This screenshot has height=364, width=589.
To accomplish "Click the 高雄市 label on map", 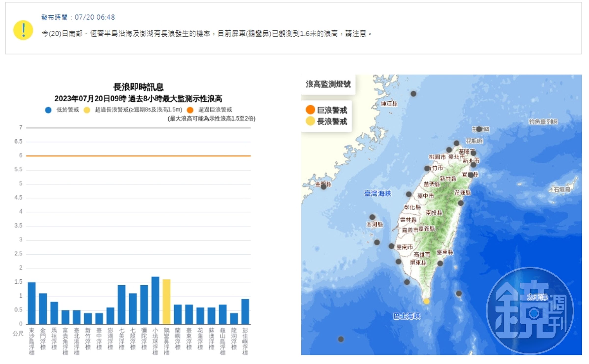I will [422, 254].
